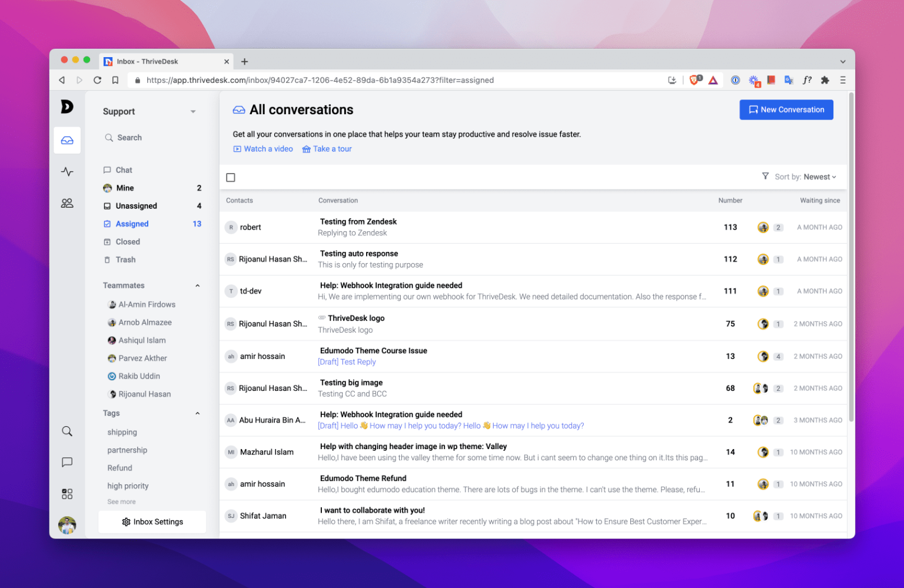This screenshot has height=588, width=904.
Task: Select the checkbox to select all conversations
Action: (x=231, y=177)
